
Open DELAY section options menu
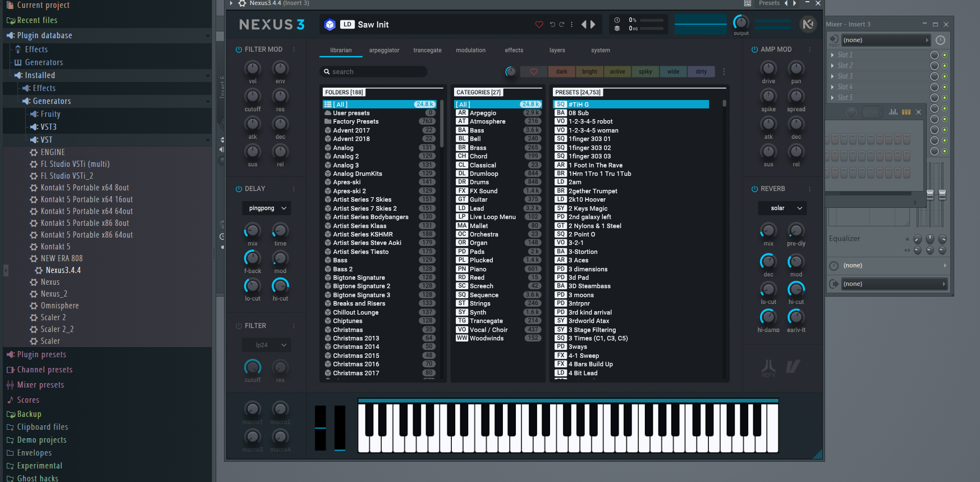[x=294, y=189]
